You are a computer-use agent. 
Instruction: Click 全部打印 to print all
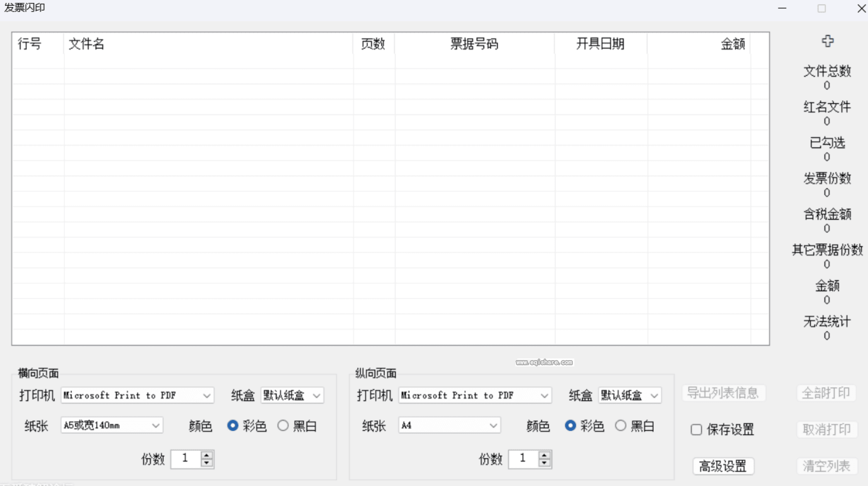tap(826, 393)
